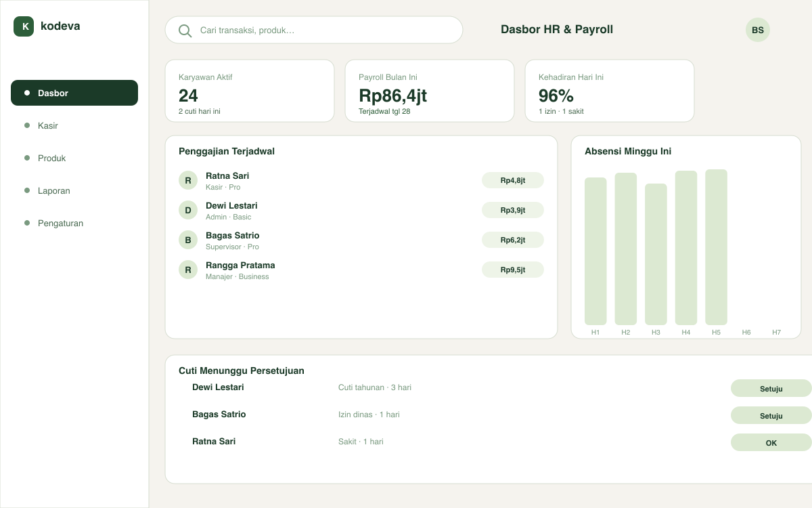Click Dewi Lestari in Cuti Menunggu Persetujuan
The height and width of the screenshot is (508, 812).
218,387
